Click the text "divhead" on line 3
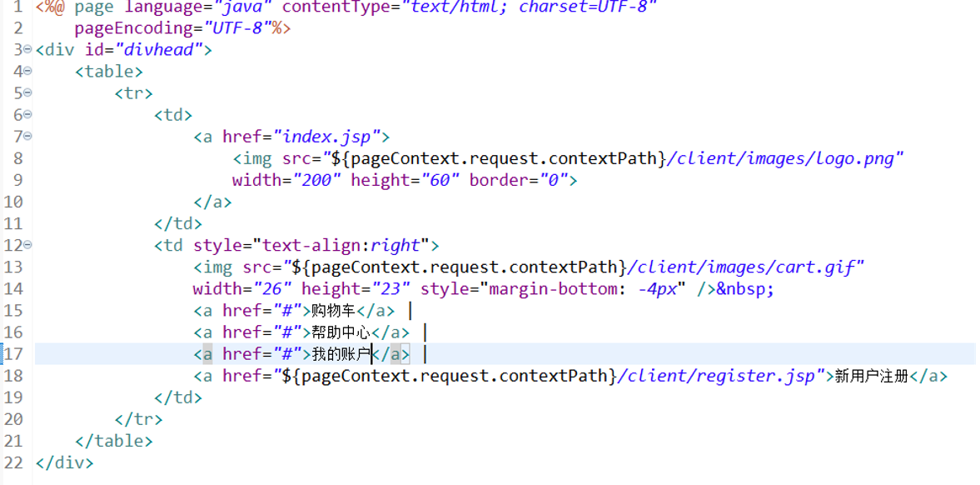This screenshot has width=980, height=485. click(159, 50)
